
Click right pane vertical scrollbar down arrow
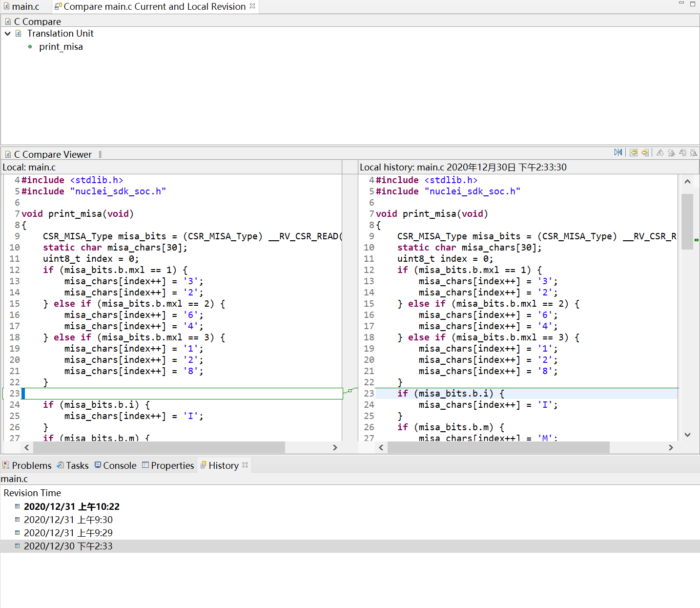click(x=687, y=435)
